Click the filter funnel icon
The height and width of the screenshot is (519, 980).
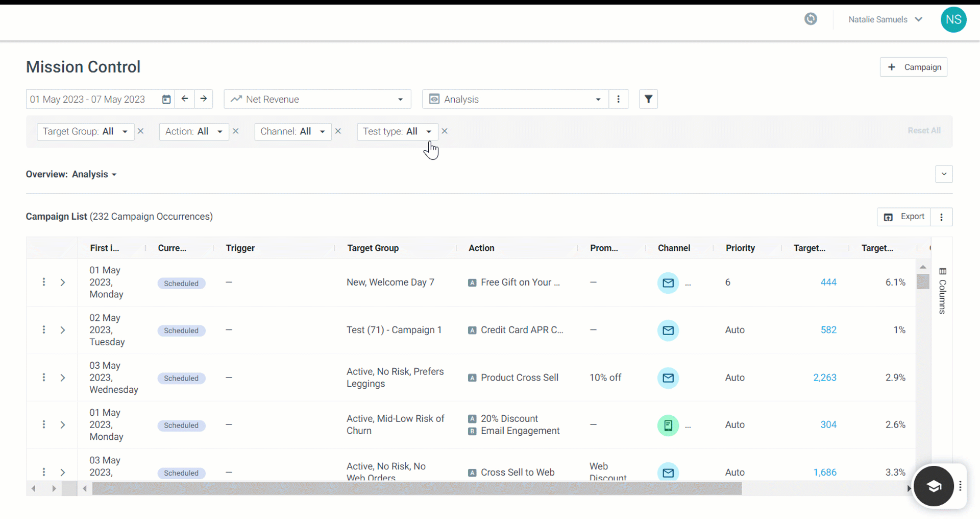point(648,99)
